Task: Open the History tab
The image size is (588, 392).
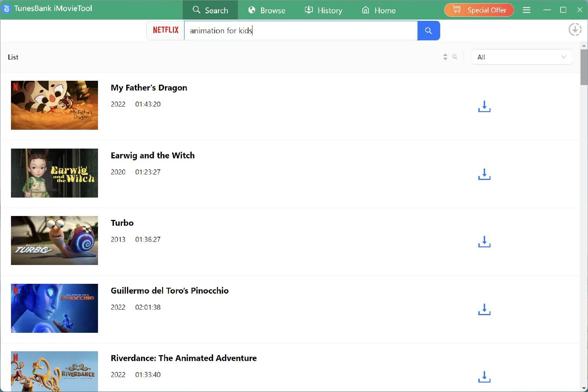Action: click(x=324, y=10)
